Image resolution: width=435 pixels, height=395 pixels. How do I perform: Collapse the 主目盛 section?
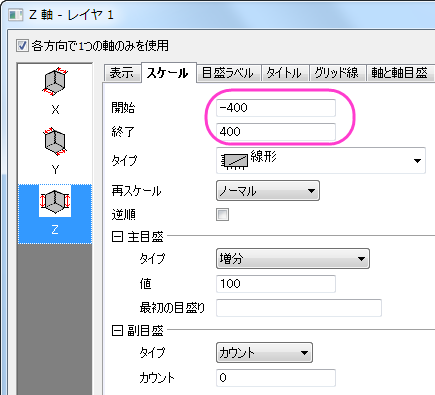[x=117, y=237]
